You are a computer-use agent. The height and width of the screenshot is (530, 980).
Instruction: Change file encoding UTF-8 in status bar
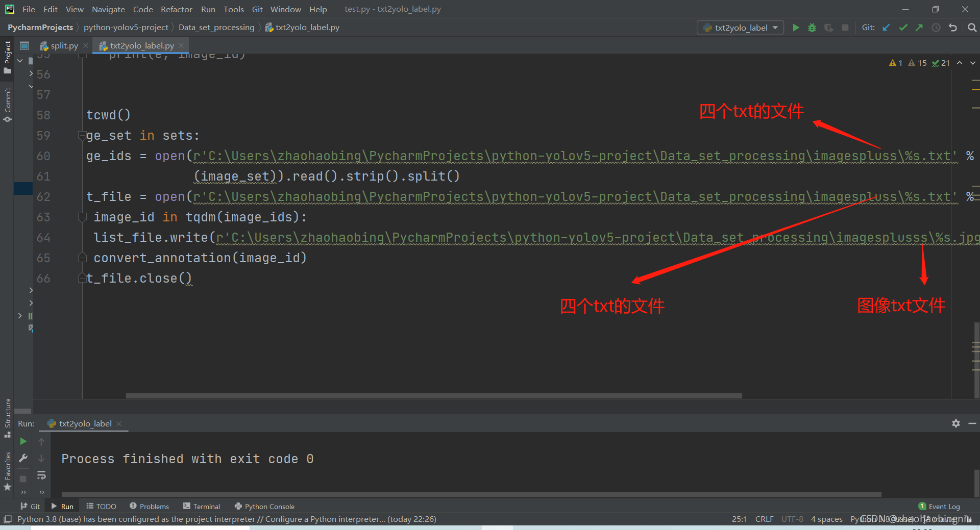pyautogui.click(x=792, y=519)
